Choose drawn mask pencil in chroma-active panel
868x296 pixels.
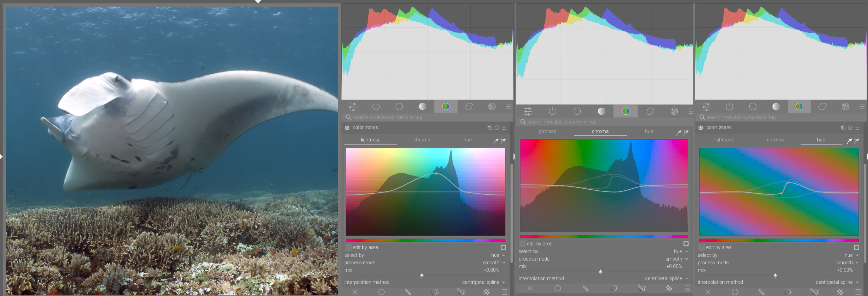pos(586,288)
